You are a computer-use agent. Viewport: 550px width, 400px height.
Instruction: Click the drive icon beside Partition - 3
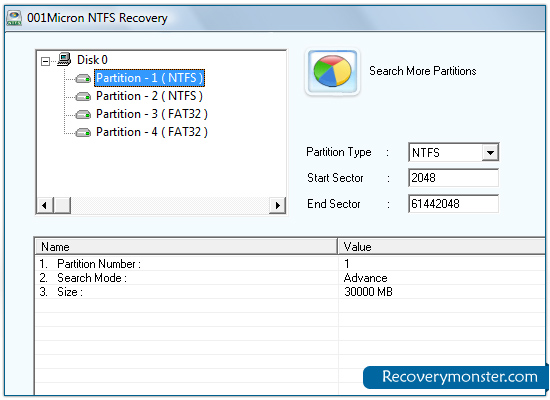pos(83,114)
